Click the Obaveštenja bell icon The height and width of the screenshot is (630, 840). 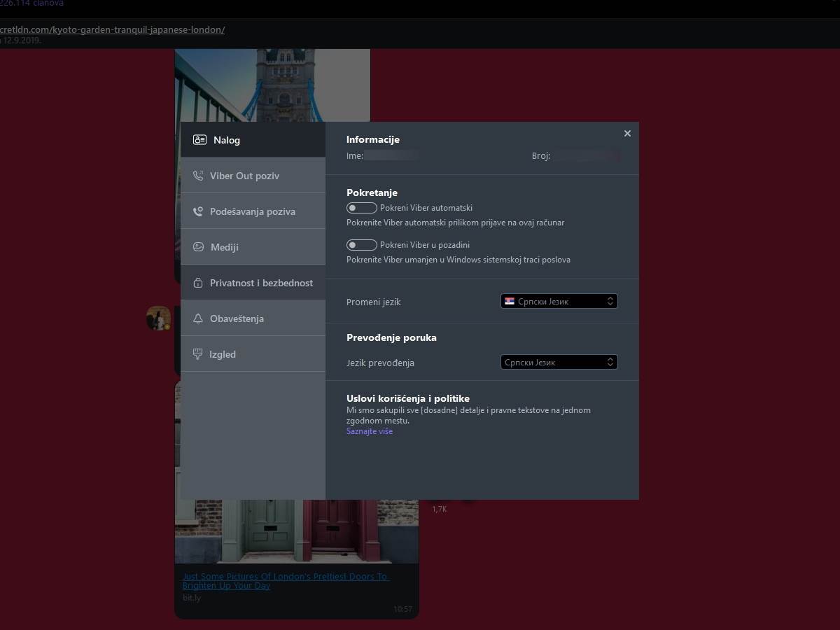point(197,318)
